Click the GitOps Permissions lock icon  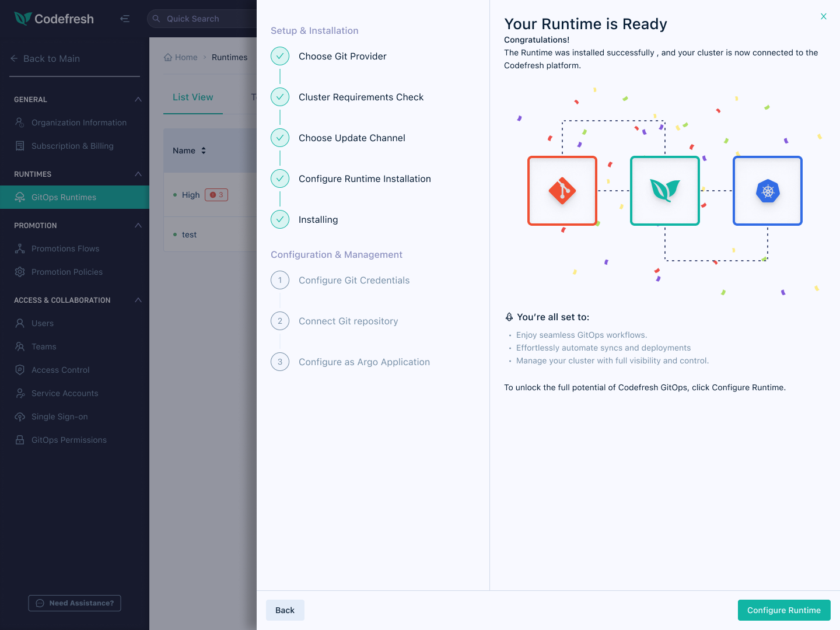[x=20, y=440]
